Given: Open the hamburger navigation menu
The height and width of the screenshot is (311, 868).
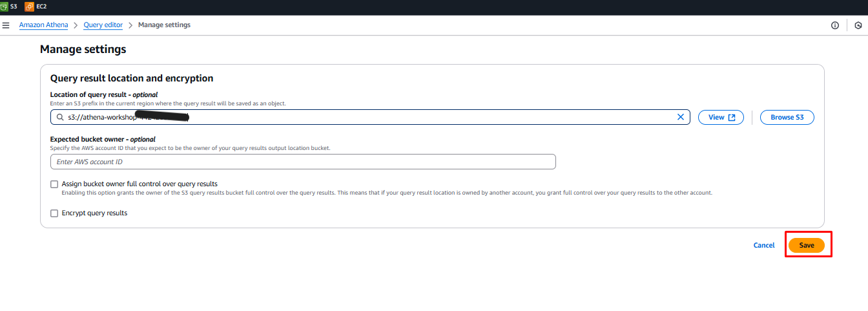Looking at the screenshot, I should click(6, 25).
